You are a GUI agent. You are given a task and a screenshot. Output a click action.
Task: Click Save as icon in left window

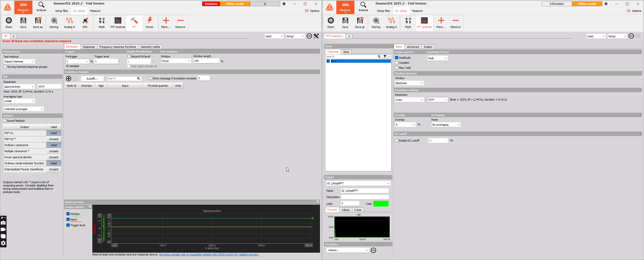click(x=38, y=23)
